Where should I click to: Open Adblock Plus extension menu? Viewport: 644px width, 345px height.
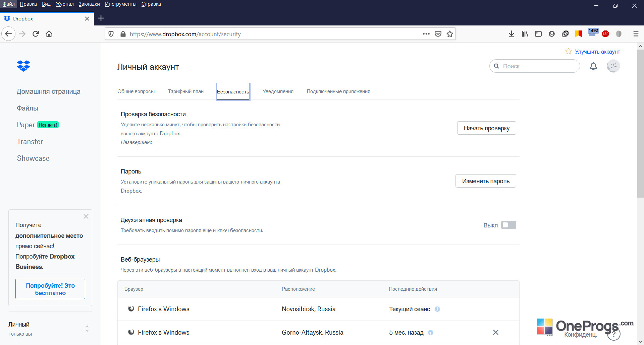coord(605,34)
